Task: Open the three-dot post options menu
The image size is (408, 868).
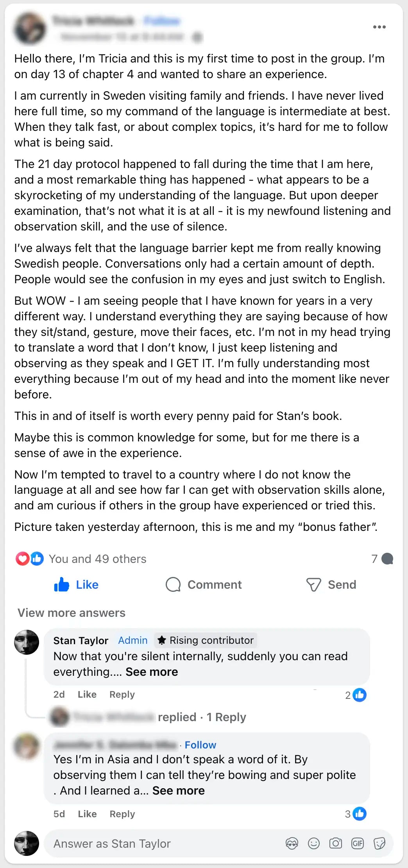Action: pos(379,27)
